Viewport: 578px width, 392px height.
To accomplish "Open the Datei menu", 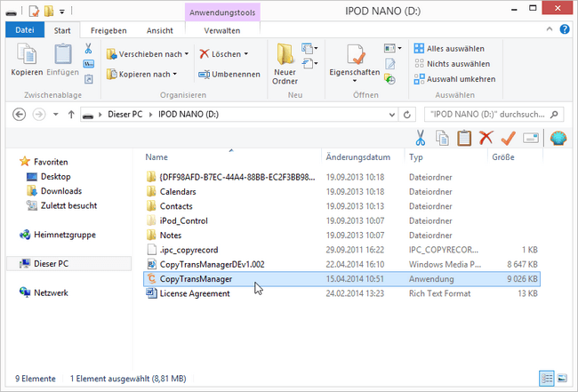I will 25,30.
